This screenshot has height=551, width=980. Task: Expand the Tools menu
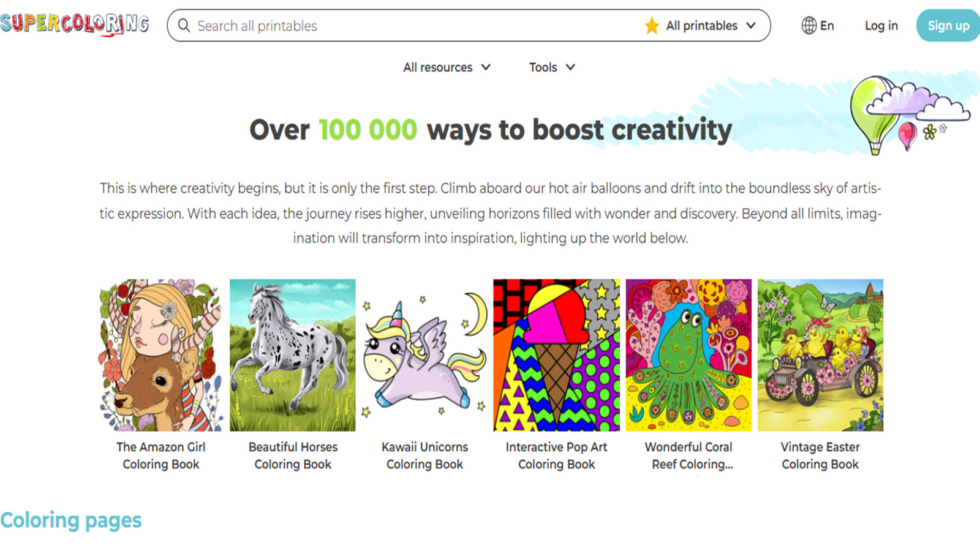(552, 67)
